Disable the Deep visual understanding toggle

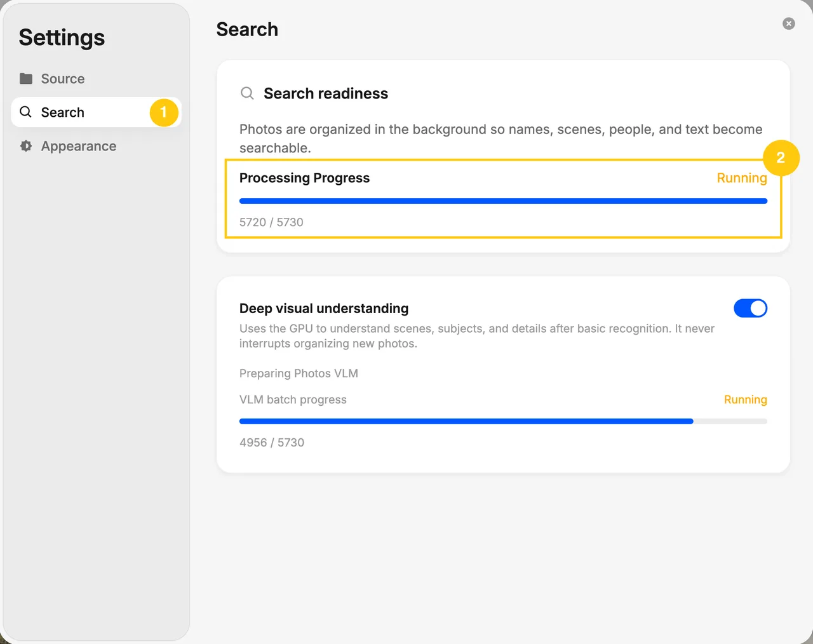tap(750, 308)
